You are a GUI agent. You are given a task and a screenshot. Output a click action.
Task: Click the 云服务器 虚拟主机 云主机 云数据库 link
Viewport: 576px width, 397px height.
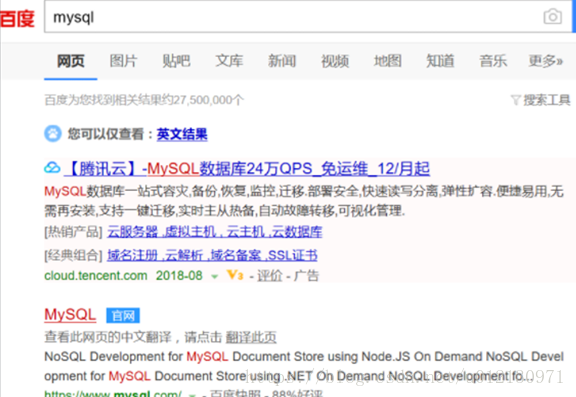215,232
